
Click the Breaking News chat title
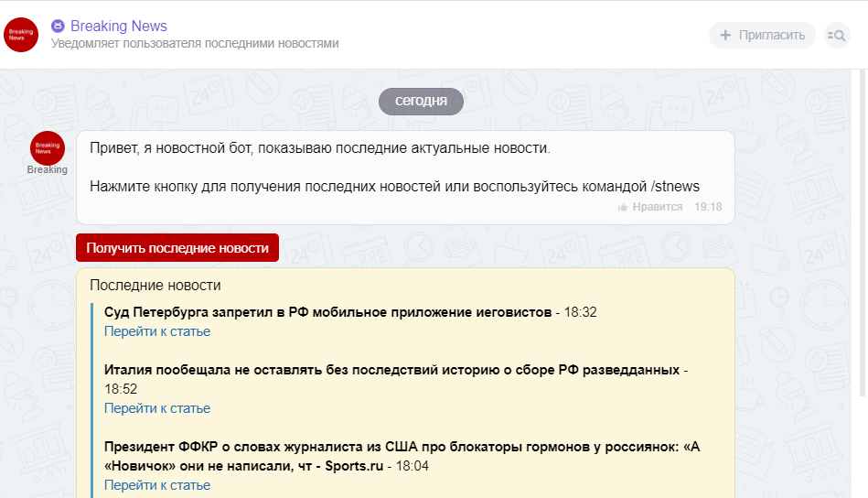(119, 26)
